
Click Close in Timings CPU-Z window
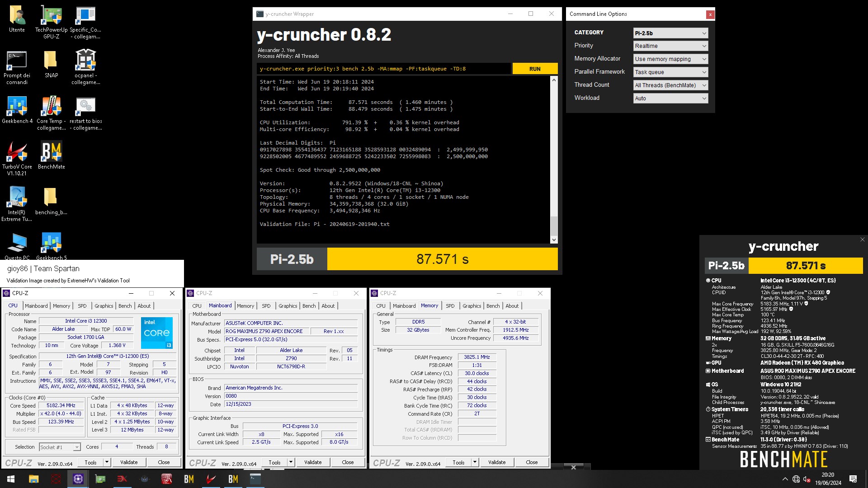[532, 462]
